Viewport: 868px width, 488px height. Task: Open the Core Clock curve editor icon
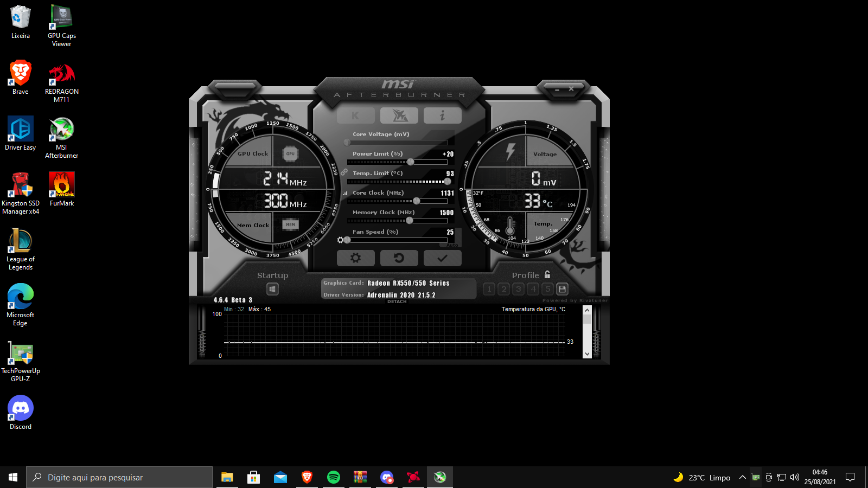point(345,193)
